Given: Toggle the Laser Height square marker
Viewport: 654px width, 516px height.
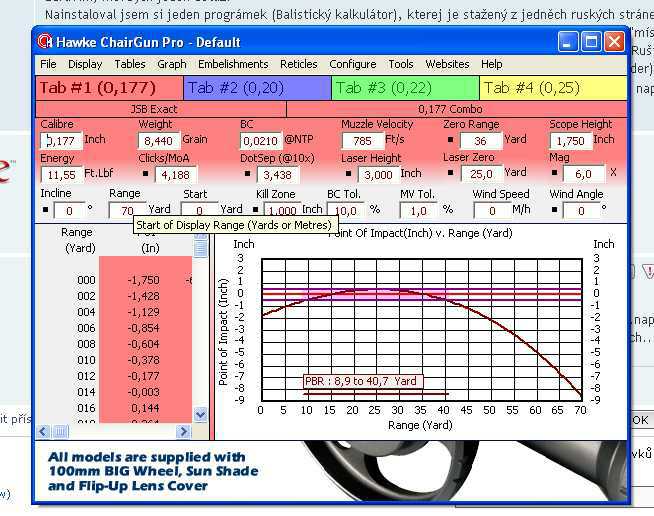Looking at the screenshot, I should (x=348, y=173).
